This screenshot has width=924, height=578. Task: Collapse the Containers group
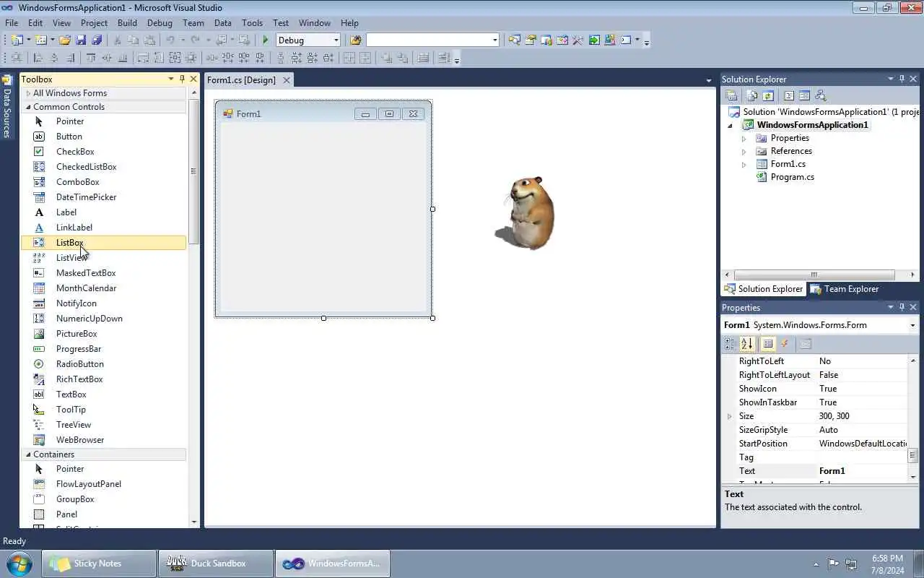click(28, 454)
